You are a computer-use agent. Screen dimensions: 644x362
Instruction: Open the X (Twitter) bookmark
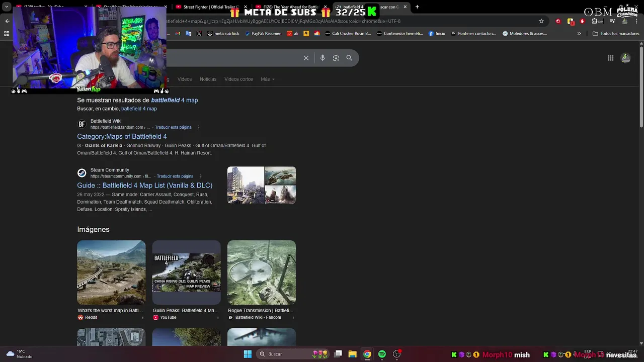(x=199, y=34)
